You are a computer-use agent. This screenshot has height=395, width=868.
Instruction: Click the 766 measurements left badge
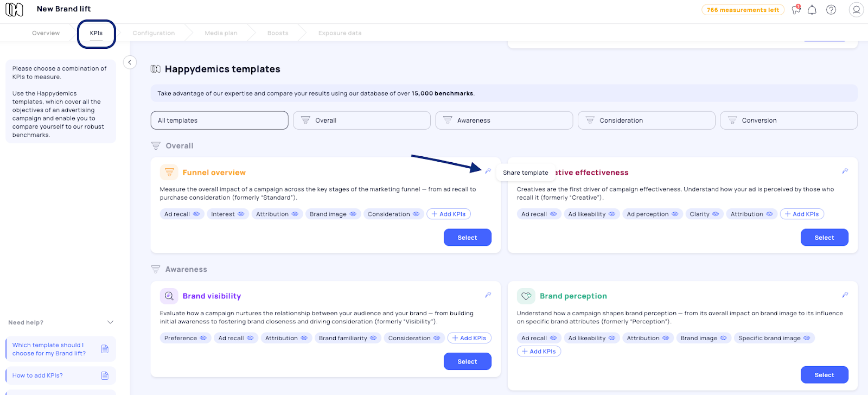point(743,10)
